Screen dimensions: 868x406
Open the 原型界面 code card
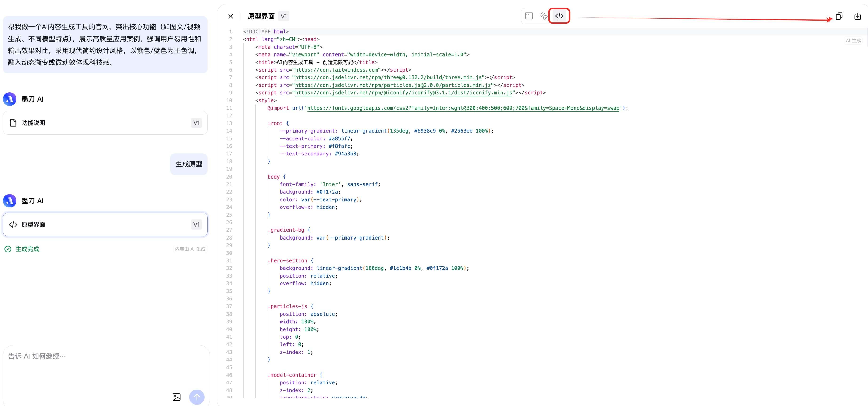point(105,224)
